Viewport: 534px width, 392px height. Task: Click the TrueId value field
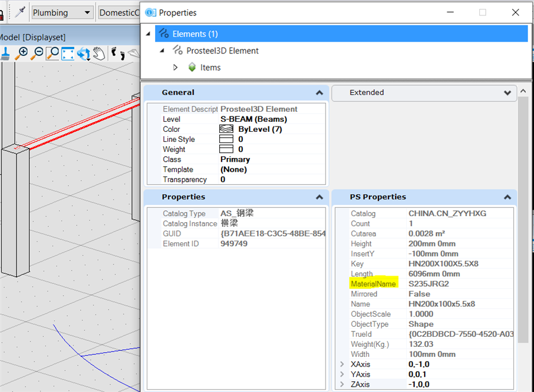pyautogui.click(x=461, y=334)
